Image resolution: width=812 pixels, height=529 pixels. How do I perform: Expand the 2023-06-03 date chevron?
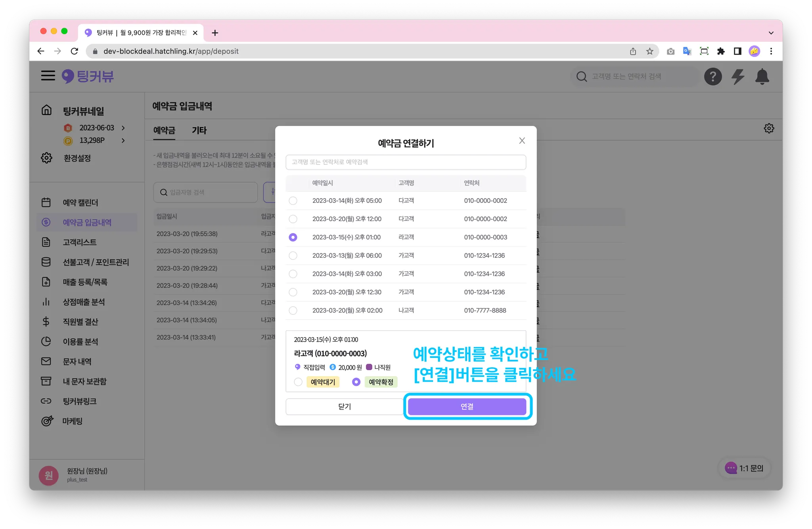123,128
